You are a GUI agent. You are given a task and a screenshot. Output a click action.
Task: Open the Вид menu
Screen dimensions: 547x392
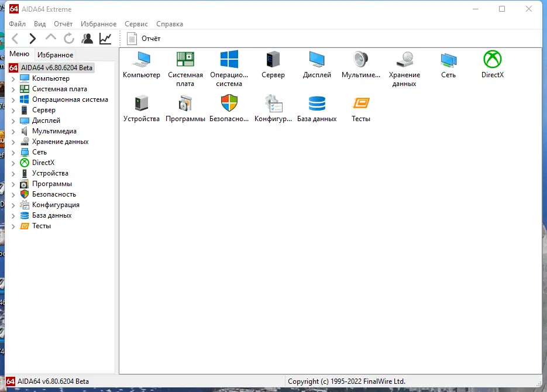pos(40,24)
